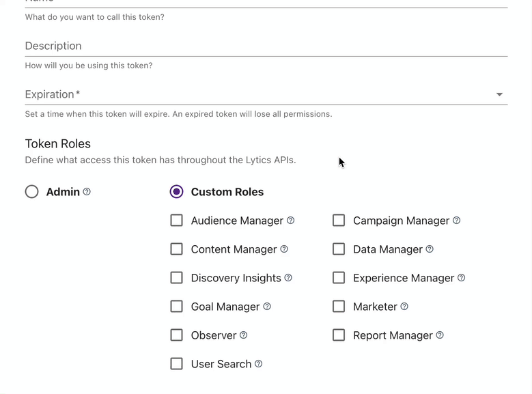
Task: Show help for Marketer role
Action: pos(404,307)
